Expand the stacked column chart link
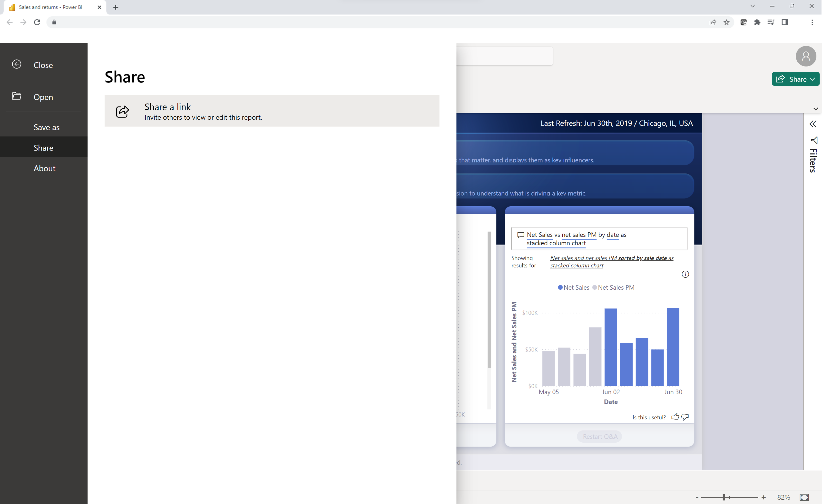822x504 pixels. [556, 242]
